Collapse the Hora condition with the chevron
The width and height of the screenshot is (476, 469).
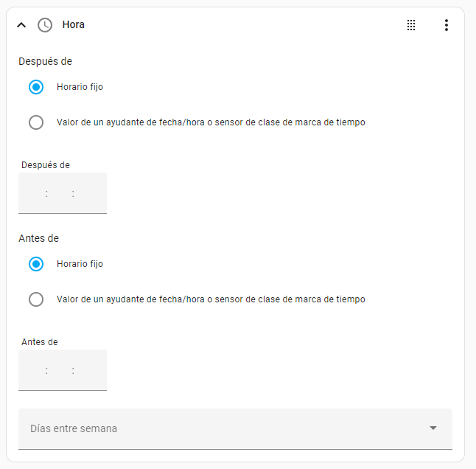[21, 25]
